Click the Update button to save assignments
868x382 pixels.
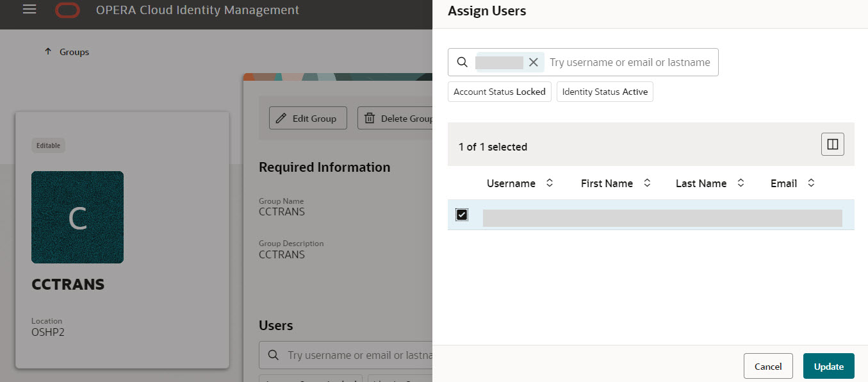[828, 365]
